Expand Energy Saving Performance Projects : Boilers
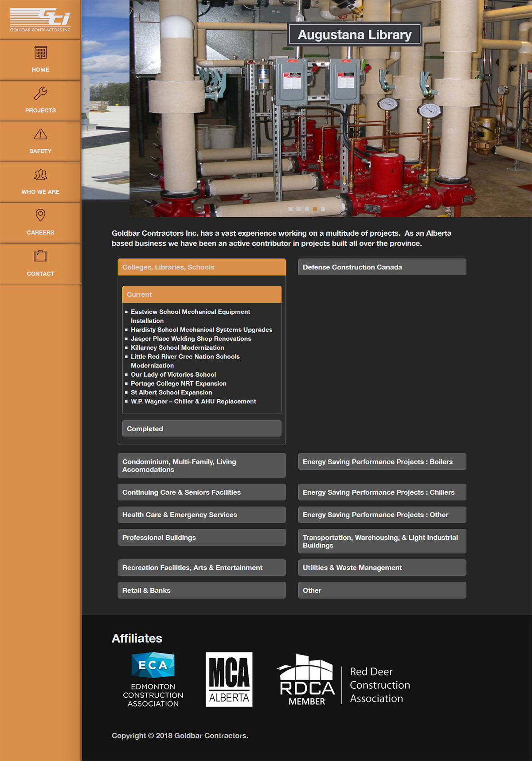The height and width of the screenshot is (761, 532). (x=382, y=462)
